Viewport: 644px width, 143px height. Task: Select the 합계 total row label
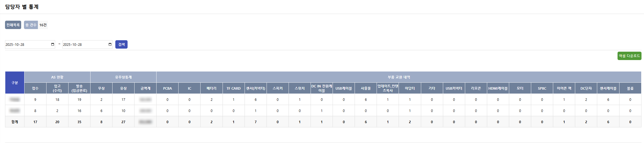click(x=15, y=122)
